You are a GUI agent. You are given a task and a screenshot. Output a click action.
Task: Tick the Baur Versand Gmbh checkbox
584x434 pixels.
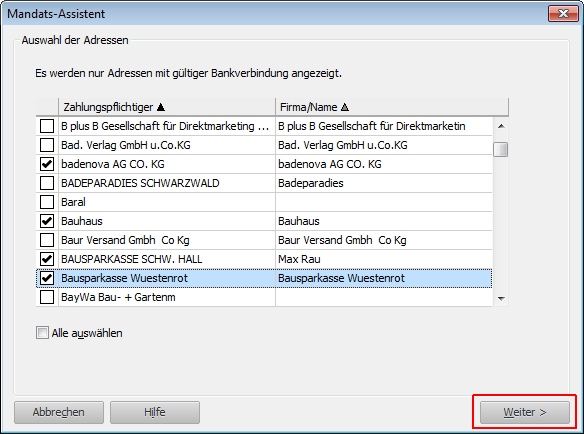(47, 240)
